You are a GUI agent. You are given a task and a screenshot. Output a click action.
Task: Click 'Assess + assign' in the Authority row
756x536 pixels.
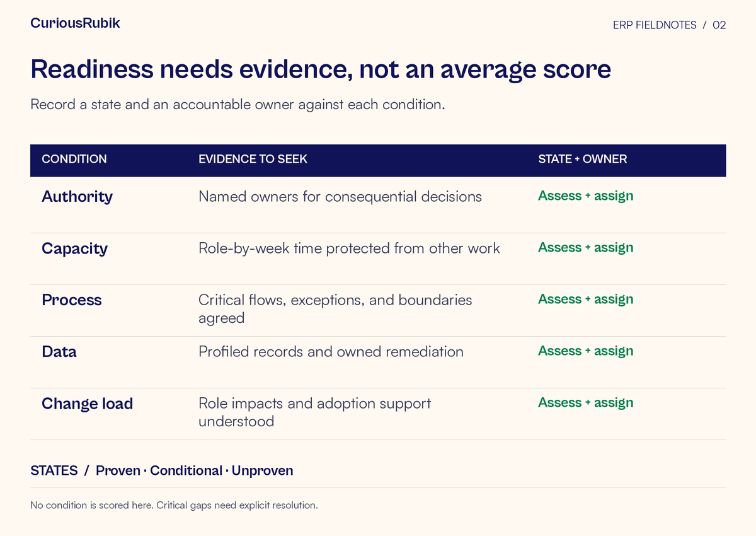585,196
